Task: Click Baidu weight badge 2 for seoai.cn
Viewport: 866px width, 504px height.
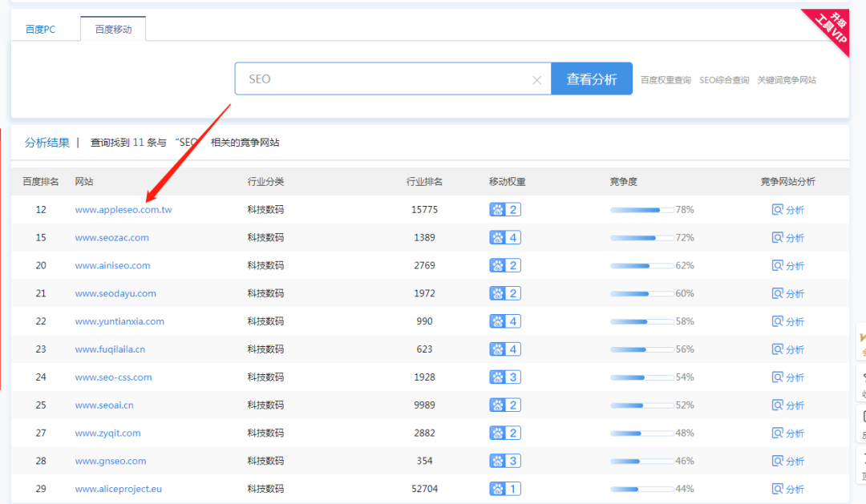Action: tap(505, 405)
